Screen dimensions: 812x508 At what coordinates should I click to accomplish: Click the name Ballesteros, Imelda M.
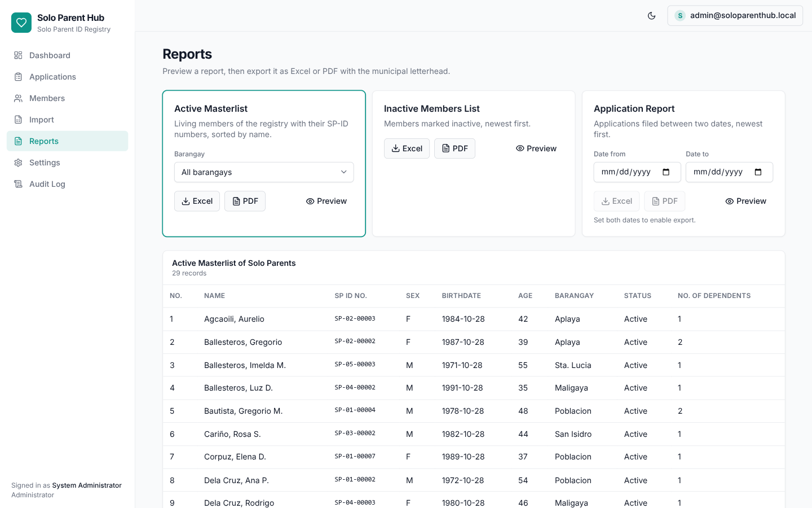pyautogui.click(x=245, y=365)
